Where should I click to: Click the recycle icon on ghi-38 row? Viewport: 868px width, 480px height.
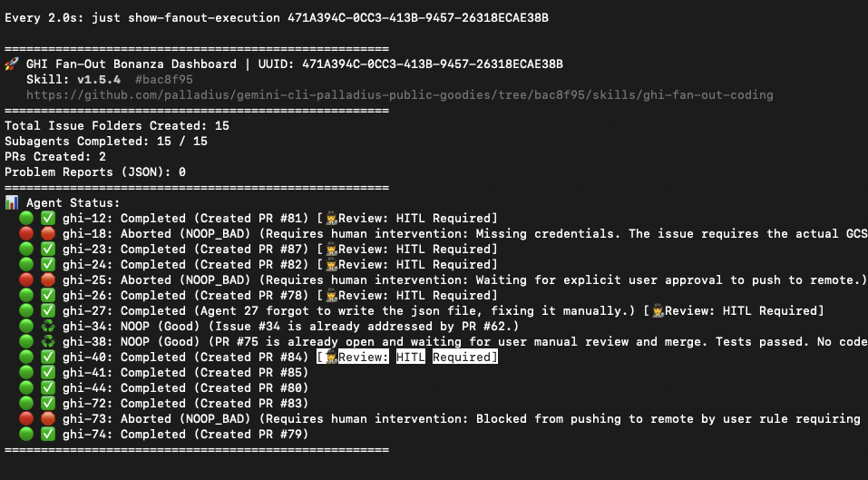pos(48,342)
